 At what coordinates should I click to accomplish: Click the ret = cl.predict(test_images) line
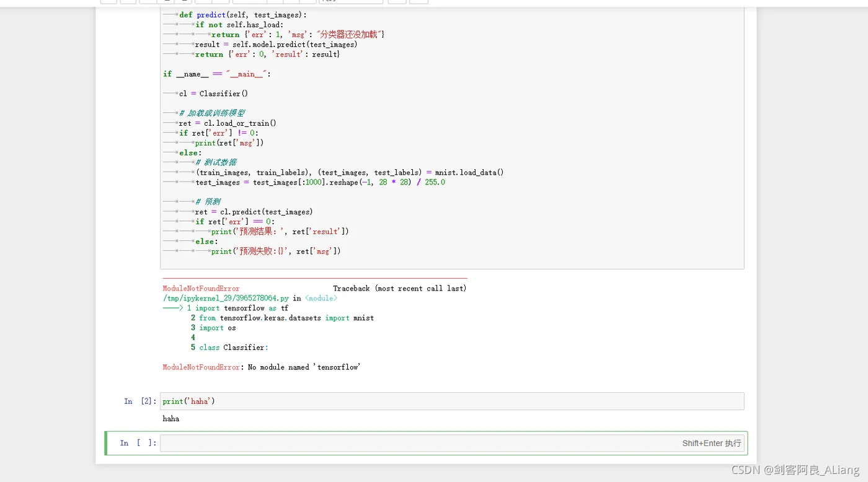(254, 212)
